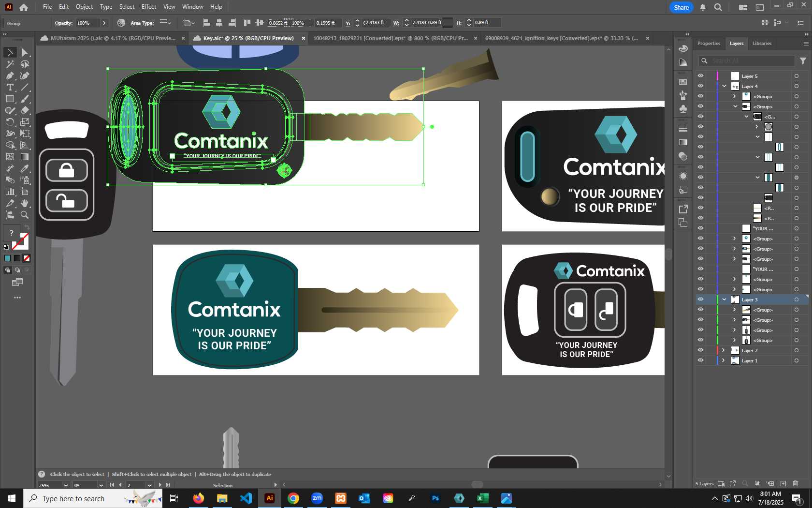Select the Shape Builder tool
The image size is (812, 508).
pyautogui.click(x=10, y=145)
